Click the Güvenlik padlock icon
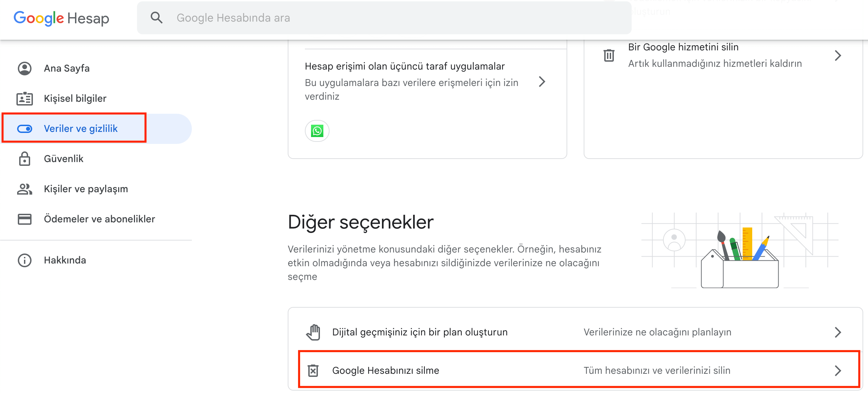 click(x=24, y=159)
